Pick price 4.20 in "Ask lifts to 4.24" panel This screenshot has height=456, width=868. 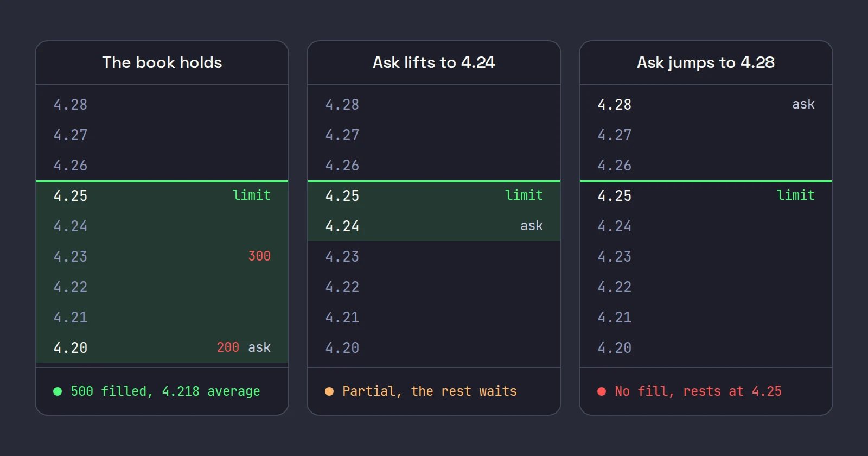point(342,347)
